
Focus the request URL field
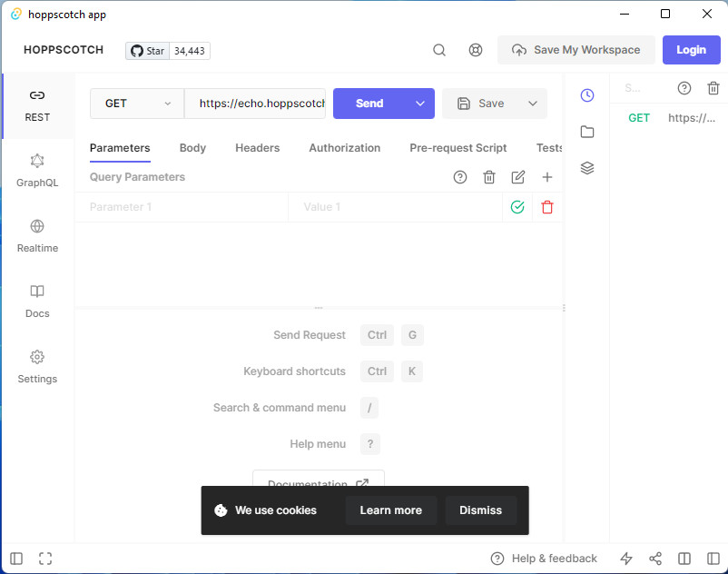tap(255, 104)
